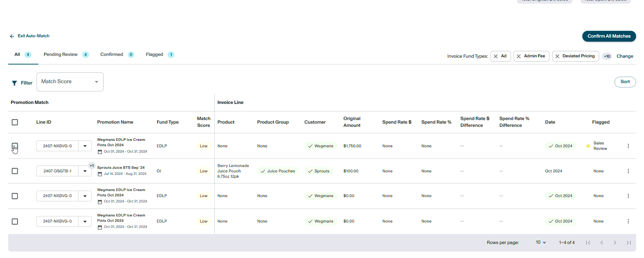Click calendar icon under Sprouts Juice BTS promotion
The image size is (644, 258).
click(100, 174)
